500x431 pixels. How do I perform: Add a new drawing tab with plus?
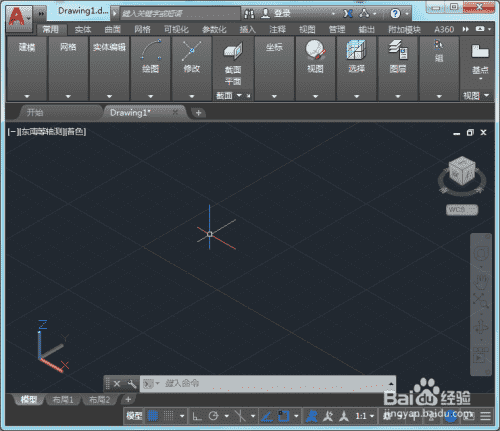pyautogui.click(x=198, y=113)
